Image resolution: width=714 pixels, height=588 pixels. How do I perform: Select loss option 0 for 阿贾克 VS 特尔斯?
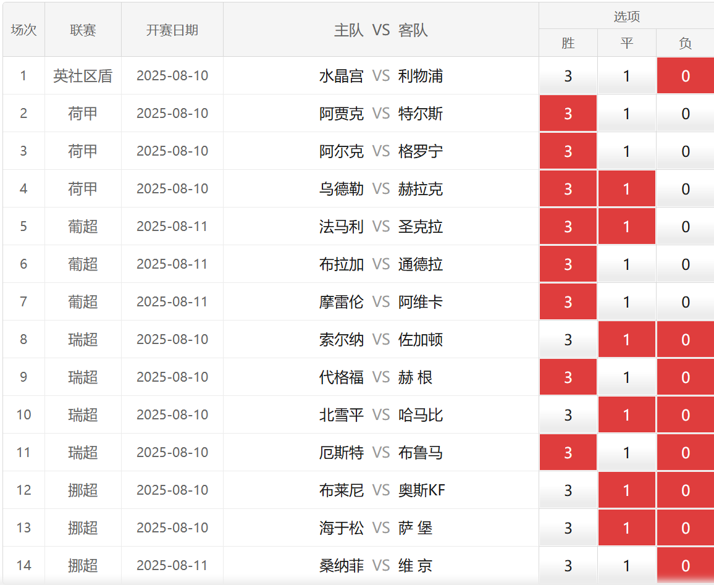[x=686, y=114]
